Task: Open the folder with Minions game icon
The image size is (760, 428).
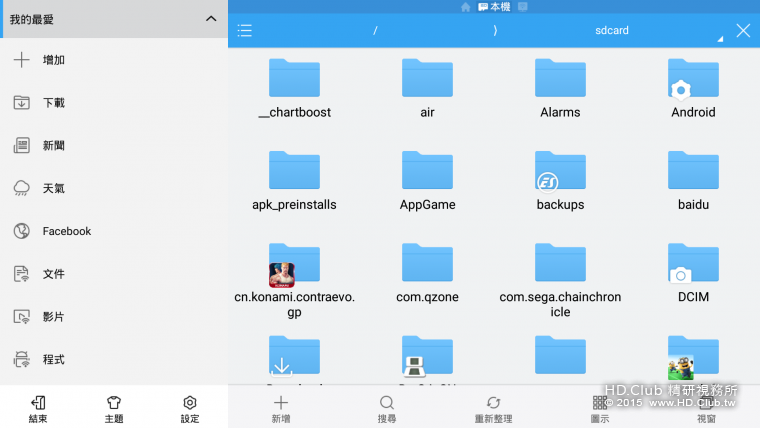Action: coord(693,358)
